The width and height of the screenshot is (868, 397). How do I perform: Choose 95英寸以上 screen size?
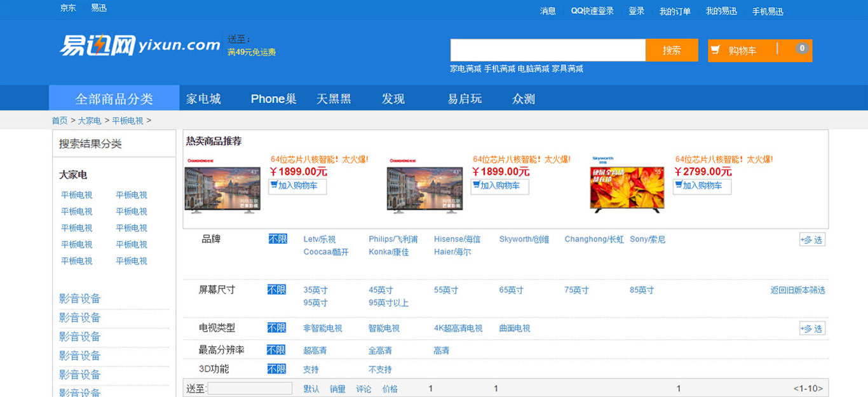[x=389, y=303]
